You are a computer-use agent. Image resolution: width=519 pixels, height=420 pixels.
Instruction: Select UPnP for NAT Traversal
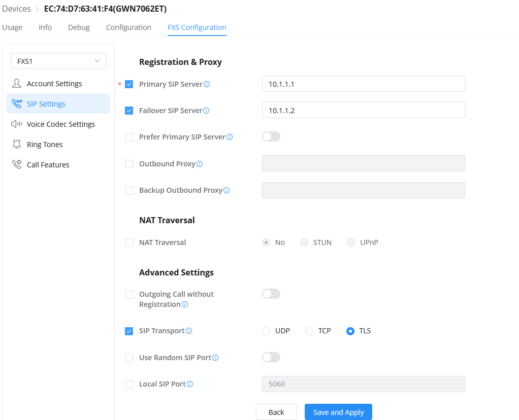pos(351,243)
